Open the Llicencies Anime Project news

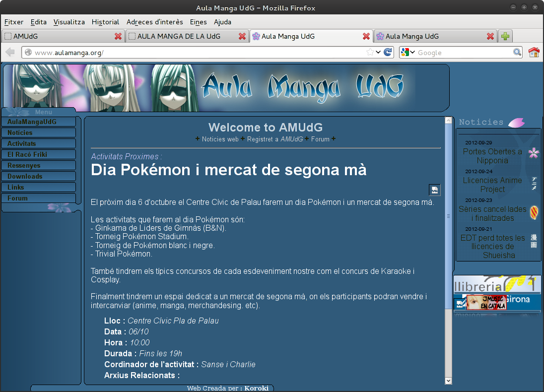pos(492,185)
